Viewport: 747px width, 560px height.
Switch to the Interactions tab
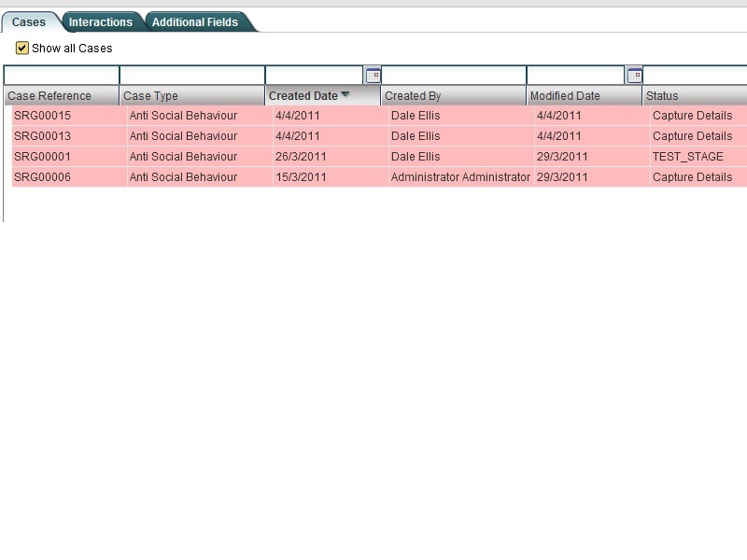pos(101,22)
